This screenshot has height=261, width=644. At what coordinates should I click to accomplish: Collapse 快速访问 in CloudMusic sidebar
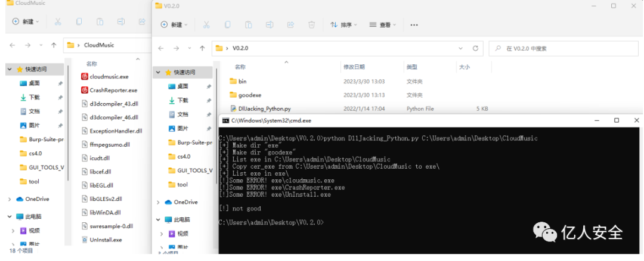pos(10,69)
